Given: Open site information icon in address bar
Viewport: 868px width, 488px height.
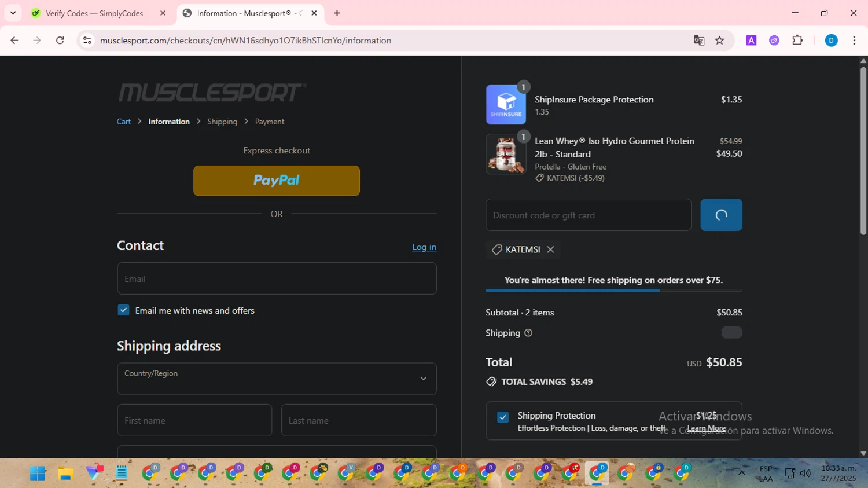Looking at the screenshot, I should tap(87, 41).
